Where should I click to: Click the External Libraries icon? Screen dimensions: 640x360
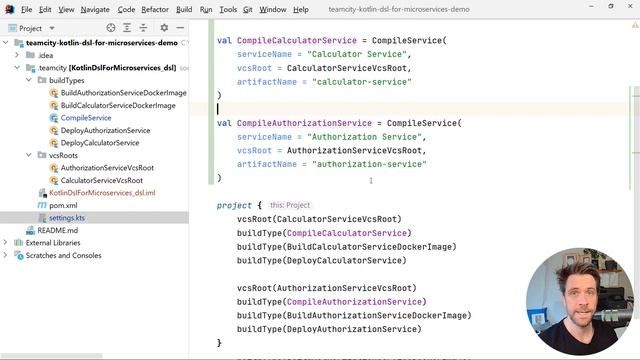click(18, 243)
